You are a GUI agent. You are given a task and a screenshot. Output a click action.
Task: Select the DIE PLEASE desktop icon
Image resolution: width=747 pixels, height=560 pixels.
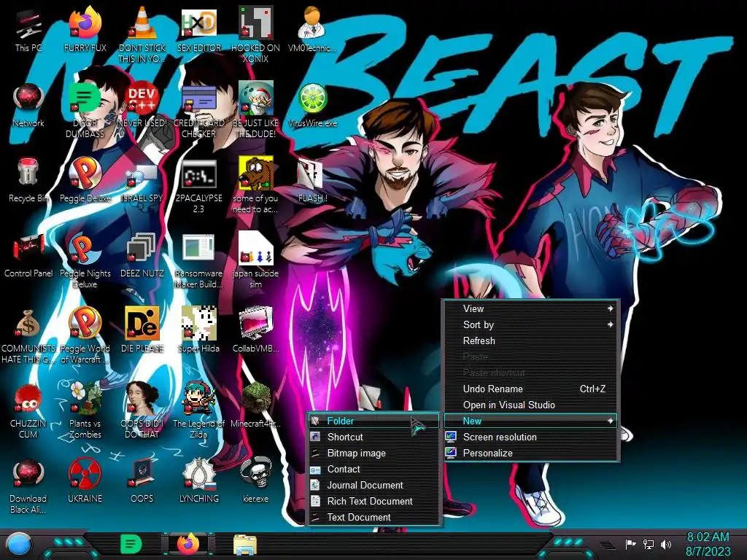click(142, 330)
